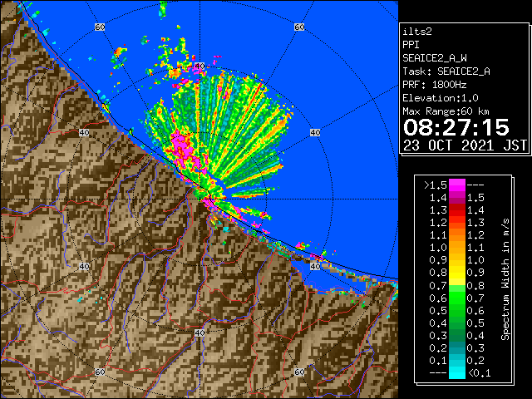
Task: Click the "60" range label in northeast sea area
Action: point(299,27)
